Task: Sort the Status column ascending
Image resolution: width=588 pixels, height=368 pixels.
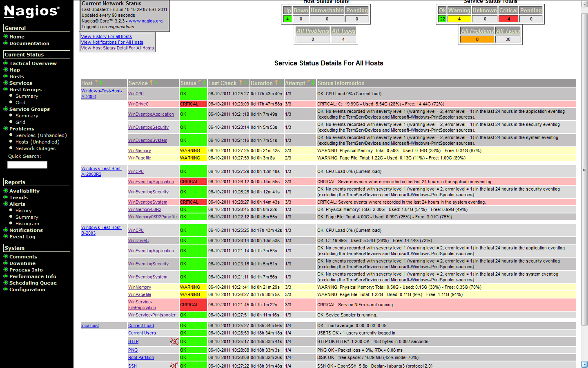Action: pyautogui.click(x=200, y=83)
